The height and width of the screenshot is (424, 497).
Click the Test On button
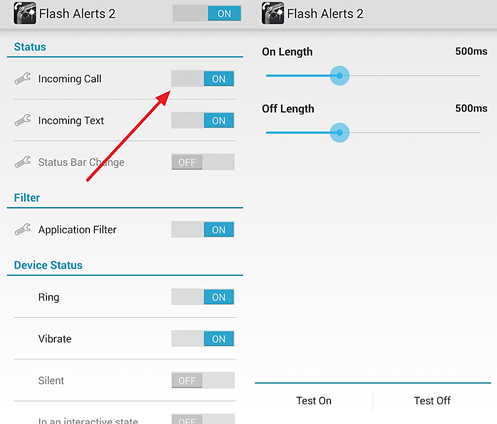(x=314, y=400)
